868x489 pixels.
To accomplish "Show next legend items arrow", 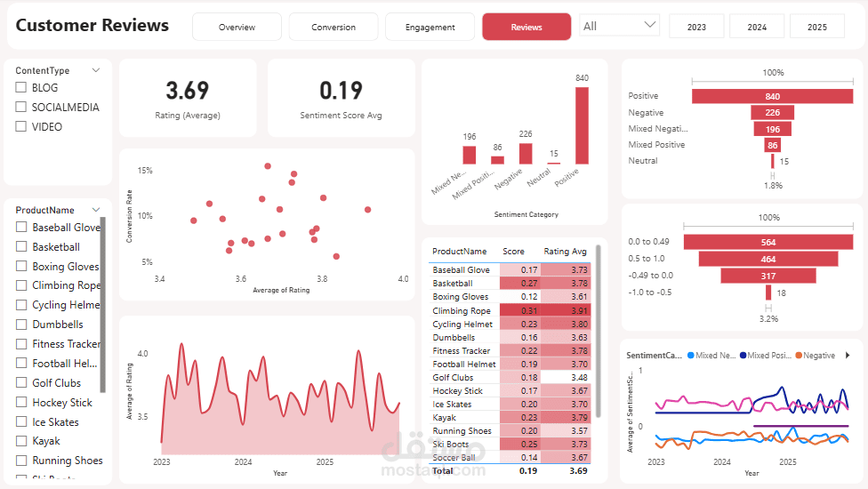I will [848, 355].
